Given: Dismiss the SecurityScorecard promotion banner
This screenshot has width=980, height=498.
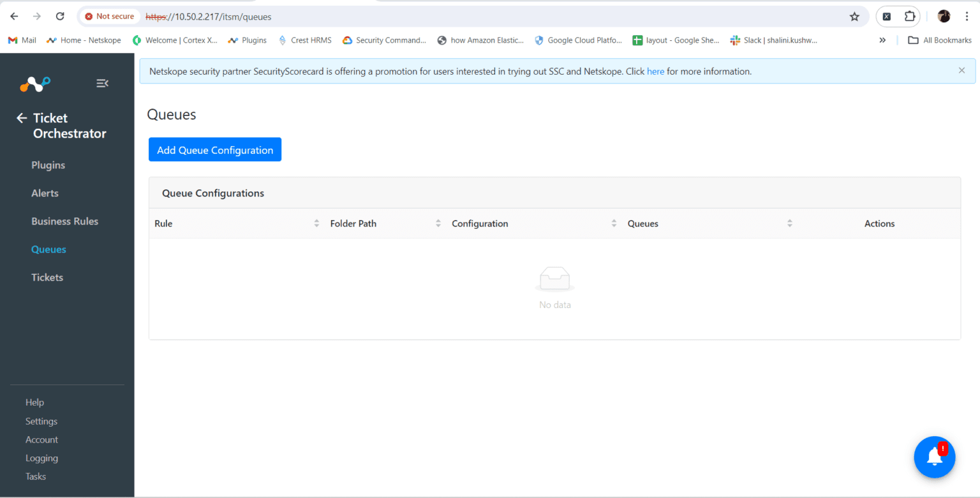Looking at the screenshot, I should (961, 70).
